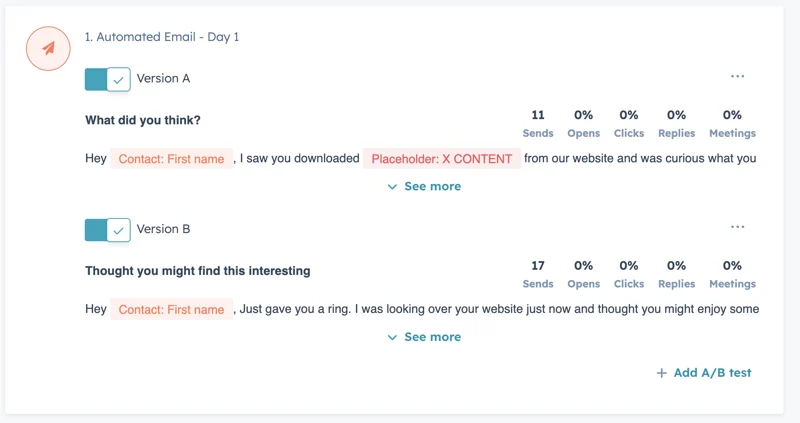The width and height of the screenshot is (800, 423).
Task: Click Version B Sends count of 17
Action: (538, 266)
